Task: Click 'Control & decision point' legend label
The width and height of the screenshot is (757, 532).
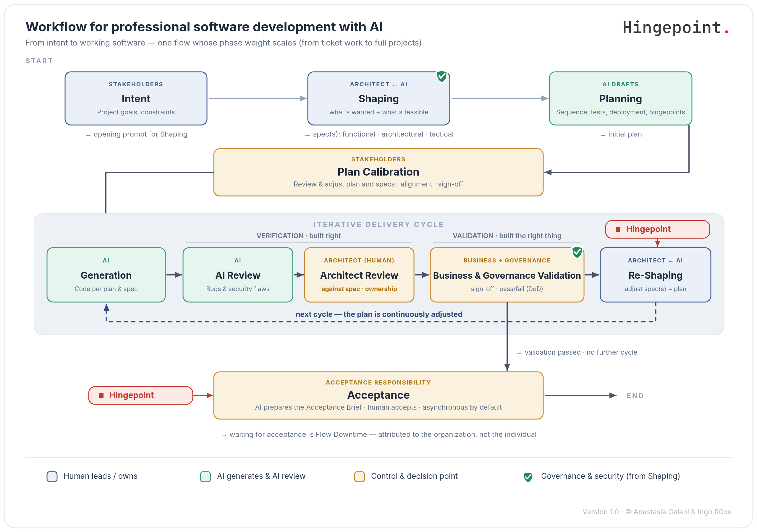Action: click(x=414, y=476)
